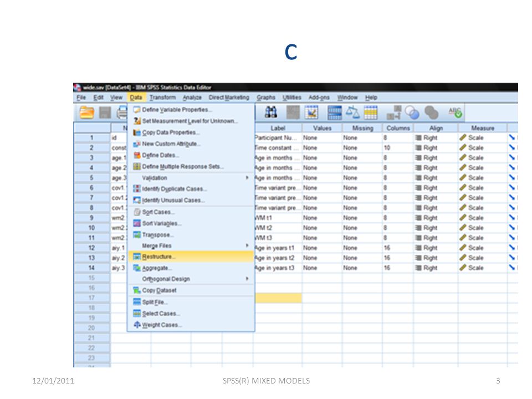Screen dimensions: 532x399
Task: Click the Scale measure cell in row 9
Action: pos(483,218)
